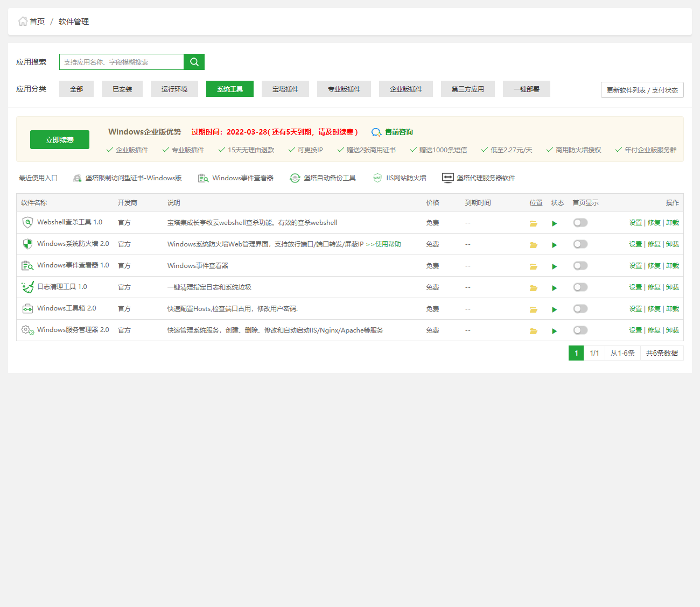
Task: Click recent entry 堡塔代理服务器软件 icon
Action: tap(448, 178)
